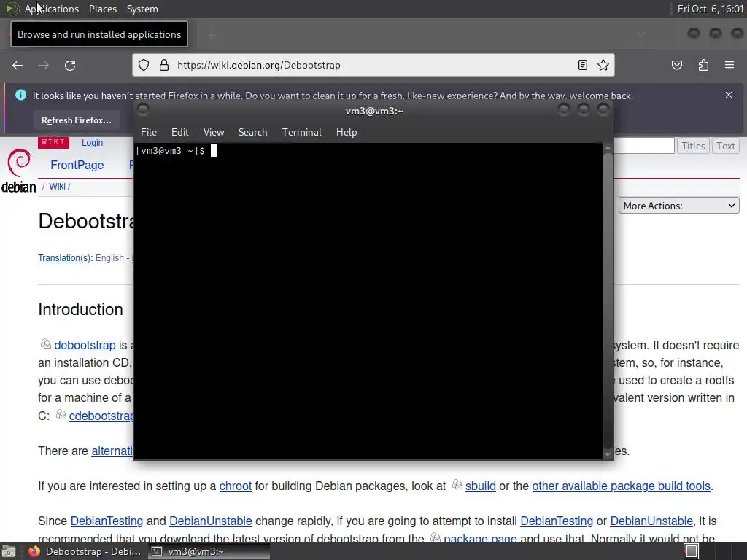Click the Applications menu logo icon
The height and width of the screenshot is (560, 747).
click(x=12, y=9)
